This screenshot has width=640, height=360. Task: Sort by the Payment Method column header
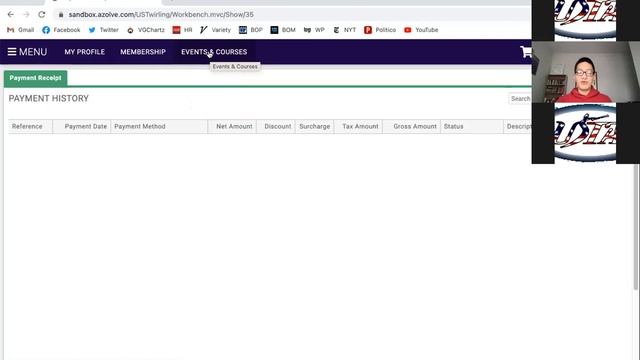pyautogui.click(x=159, y=127)
